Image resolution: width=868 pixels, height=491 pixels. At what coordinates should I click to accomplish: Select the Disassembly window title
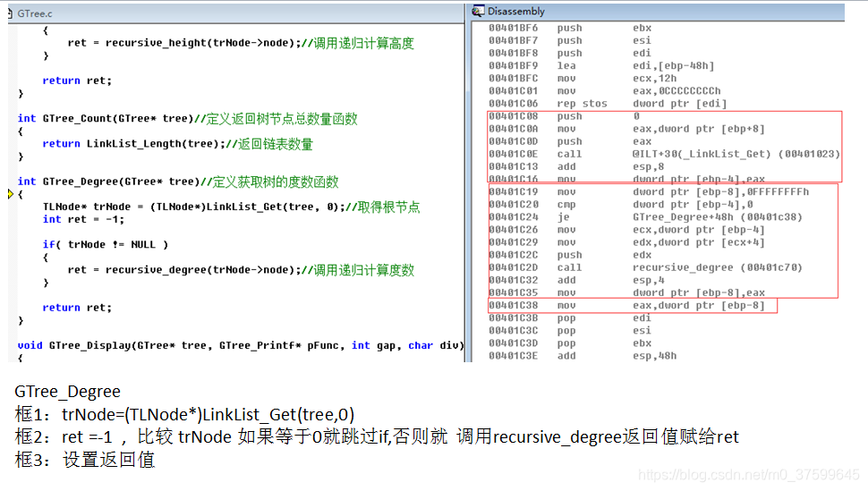pos(516,11)
